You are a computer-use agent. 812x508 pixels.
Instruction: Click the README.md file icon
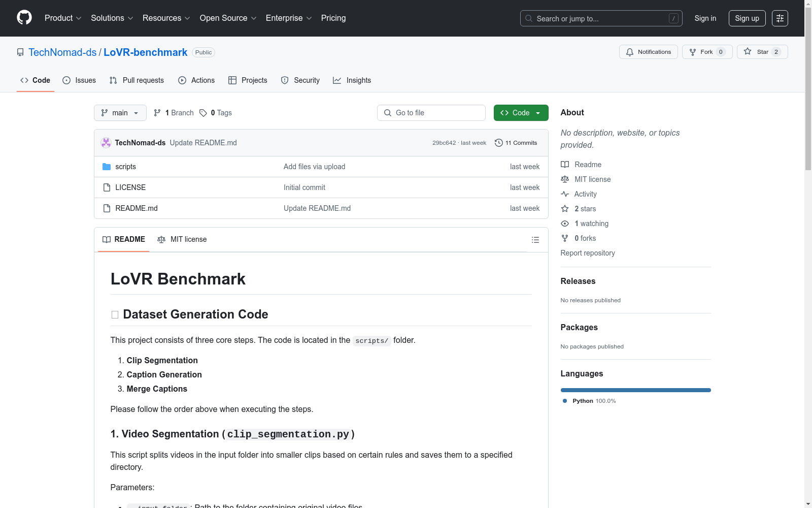coord(107,208)
